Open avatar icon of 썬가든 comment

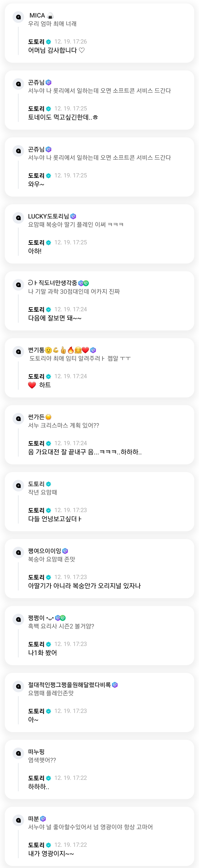pyautogui.click(x=19, y=418)
